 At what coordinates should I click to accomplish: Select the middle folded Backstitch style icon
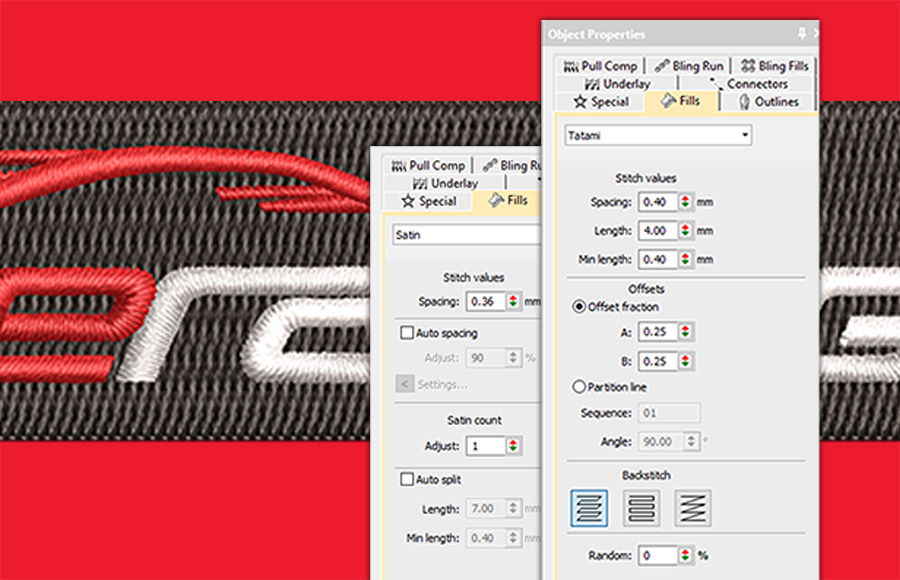(641, 507)
